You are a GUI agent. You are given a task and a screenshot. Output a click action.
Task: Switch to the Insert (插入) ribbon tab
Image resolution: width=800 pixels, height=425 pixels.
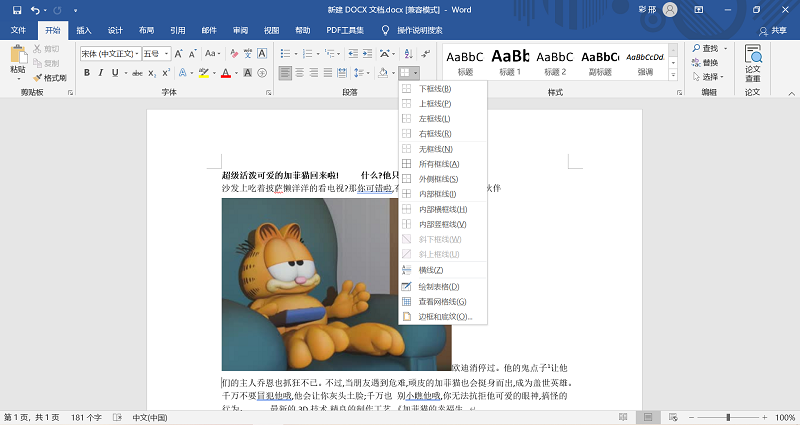(x=84, y=30)
